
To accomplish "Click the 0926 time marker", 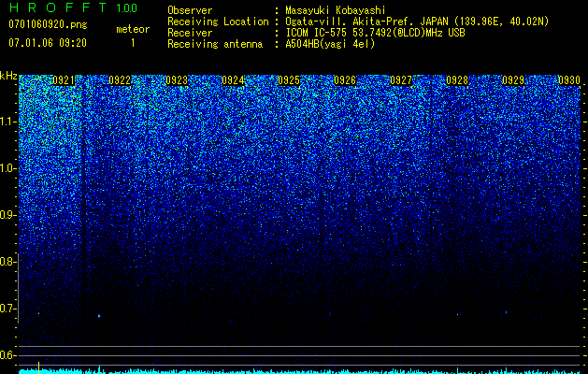I will (345, 80).
